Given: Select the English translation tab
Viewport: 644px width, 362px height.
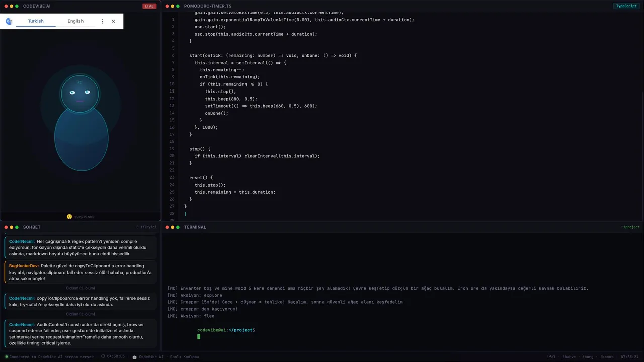Looking at the screenshot, I should click(75, 21).
